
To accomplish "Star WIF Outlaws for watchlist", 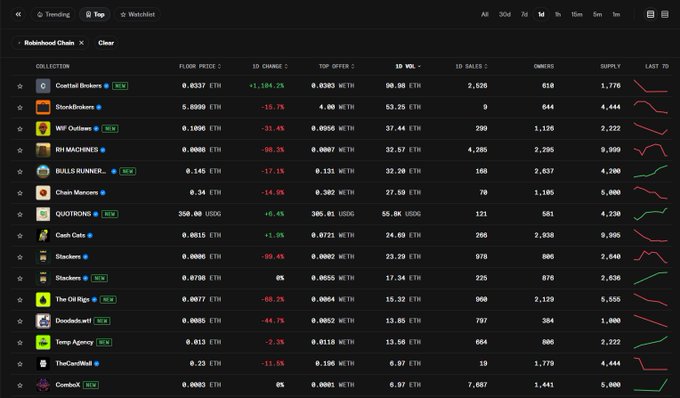I will coord(20,129).
